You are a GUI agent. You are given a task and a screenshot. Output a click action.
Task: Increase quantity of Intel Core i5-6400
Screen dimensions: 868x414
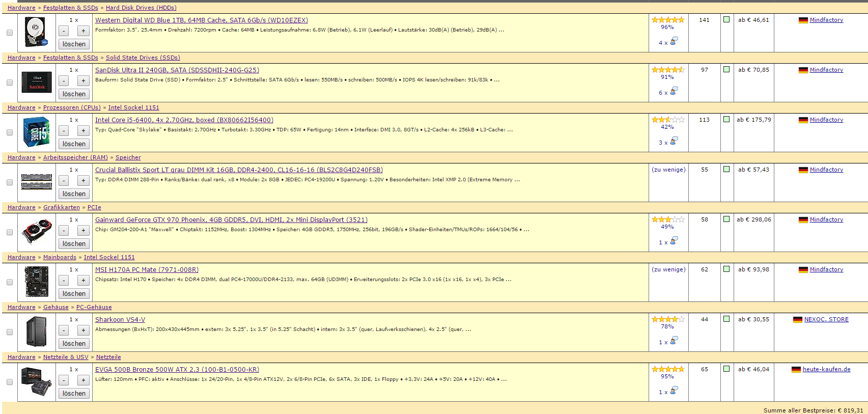[x=83, y=131]
